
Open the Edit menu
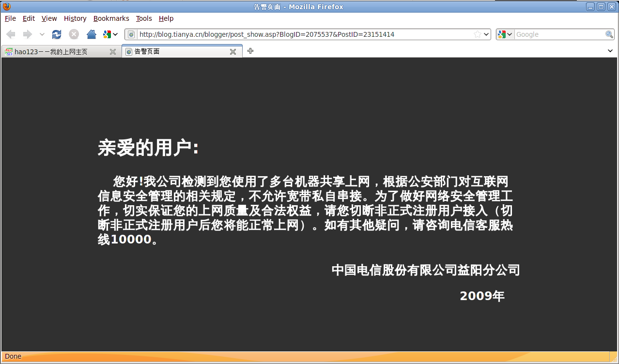(x=29, y=18)
